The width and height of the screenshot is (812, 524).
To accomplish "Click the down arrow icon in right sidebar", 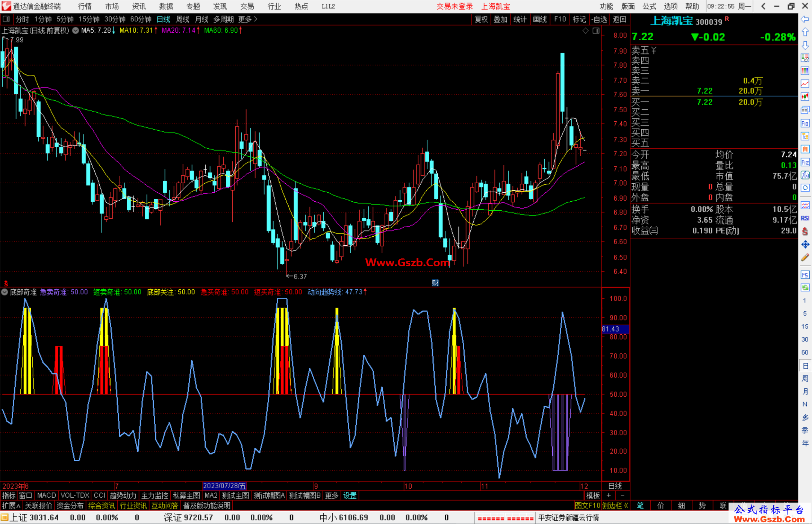I will [805, 45].
